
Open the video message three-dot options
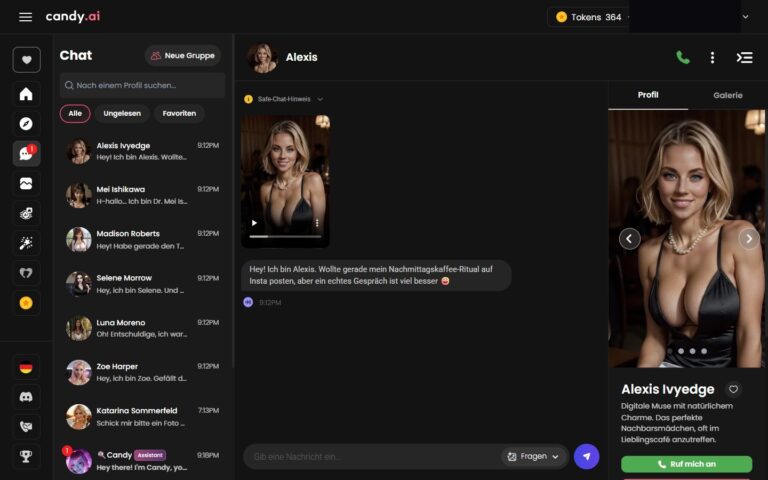[x=317, y=223]
